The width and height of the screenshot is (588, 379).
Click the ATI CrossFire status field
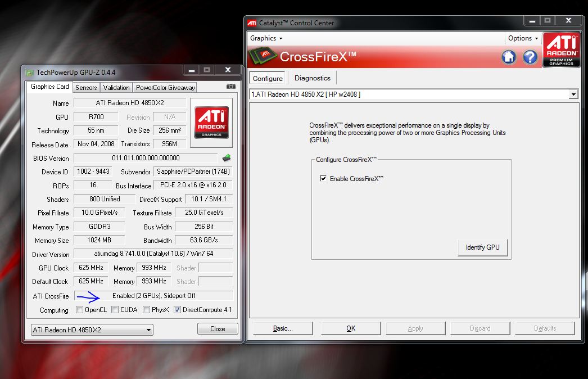(x=154, y=296)
